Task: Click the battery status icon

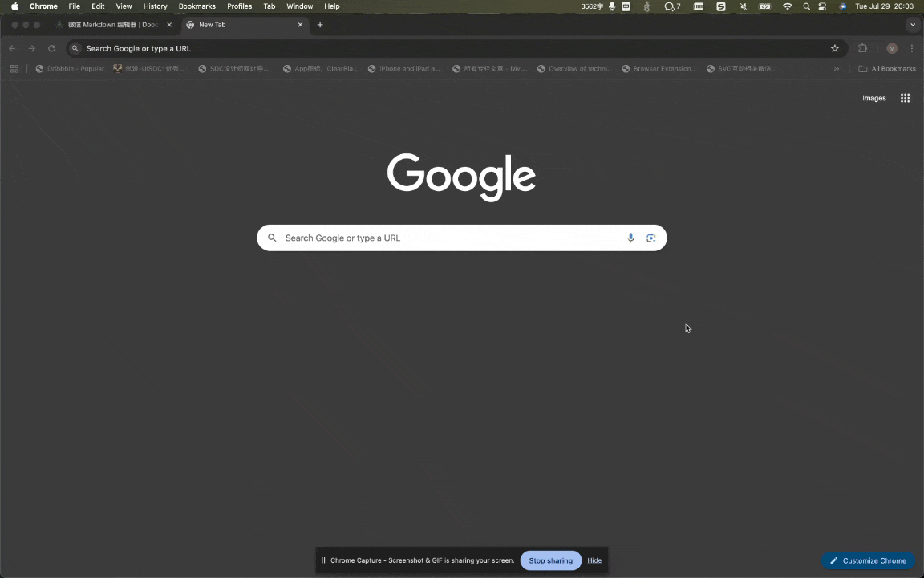Action: click(x=765, y=6)
